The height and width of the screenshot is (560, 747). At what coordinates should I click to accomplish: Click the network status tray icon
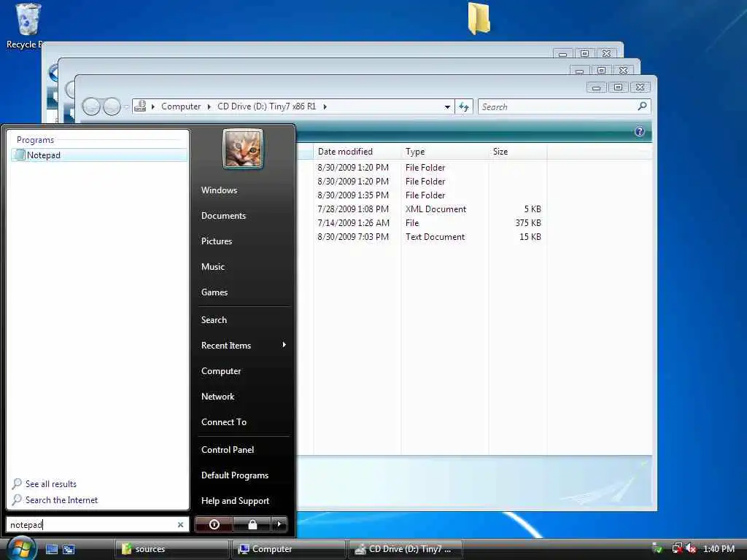pos(676,548)
